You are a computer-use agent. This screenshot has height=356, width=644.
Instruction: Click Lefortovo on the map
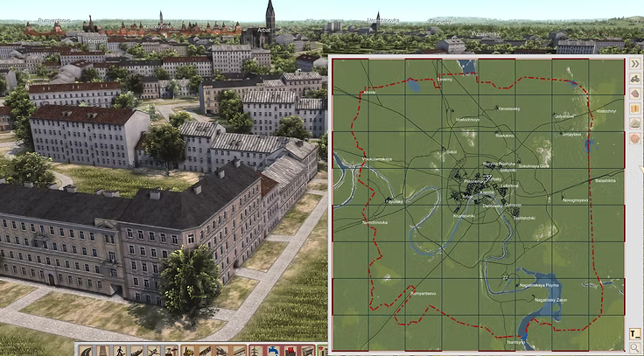[x=510, y=186]
